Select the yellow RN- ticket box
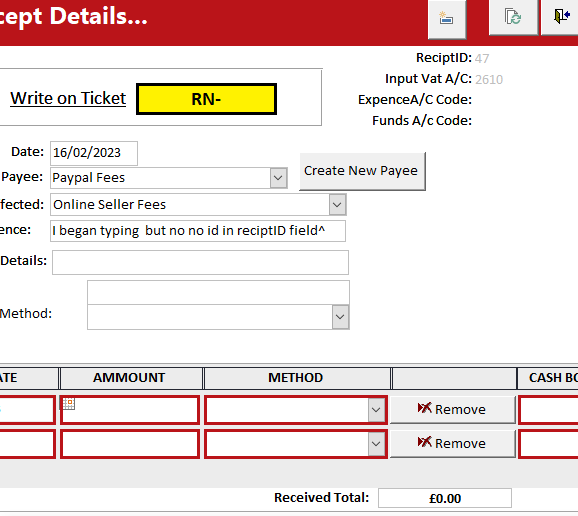The image size is (578, 516). pos(206,99)
